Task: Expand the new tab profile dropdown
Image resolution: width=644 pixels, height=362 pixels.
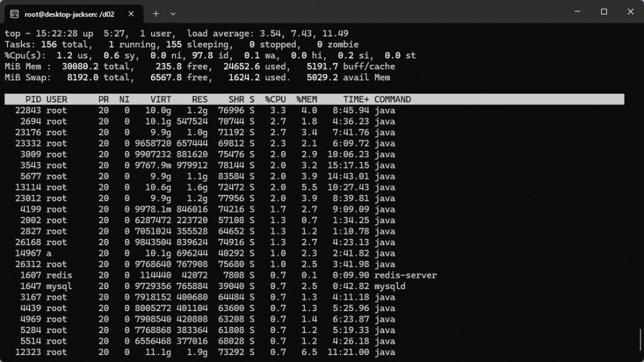Action: (173, 13)
